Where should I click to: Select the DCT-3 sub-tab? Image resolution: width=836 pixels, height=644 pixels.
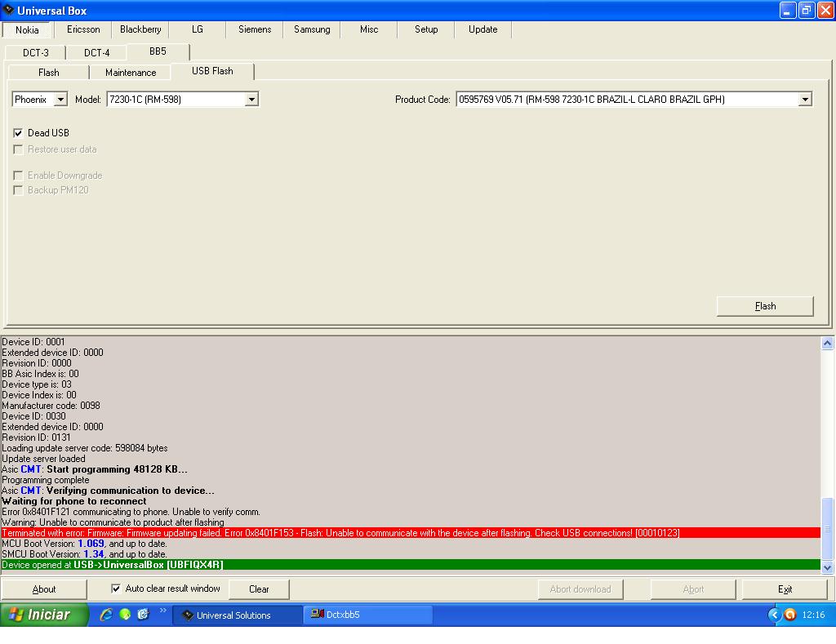pos(36,53)
